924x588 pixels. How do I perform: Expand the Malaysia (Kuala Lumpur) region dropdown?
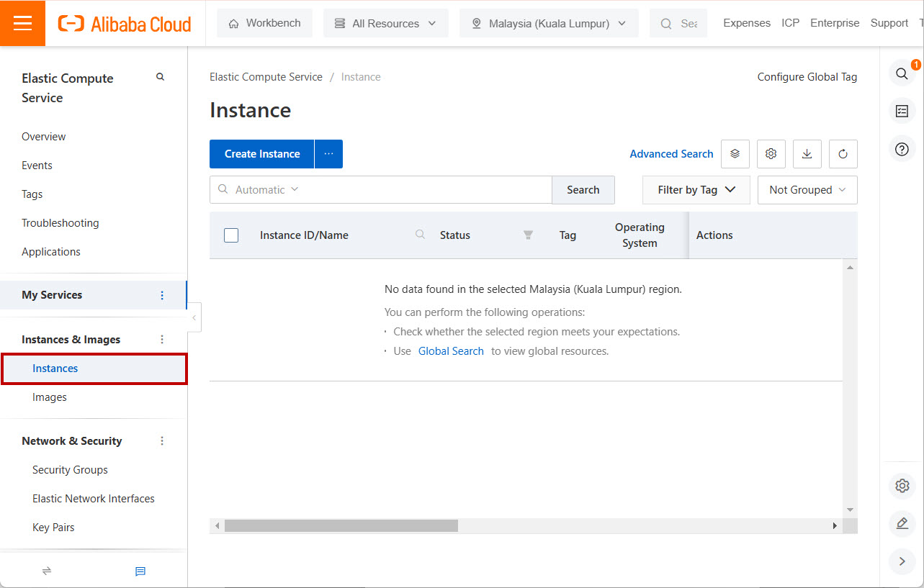(548, 24)
